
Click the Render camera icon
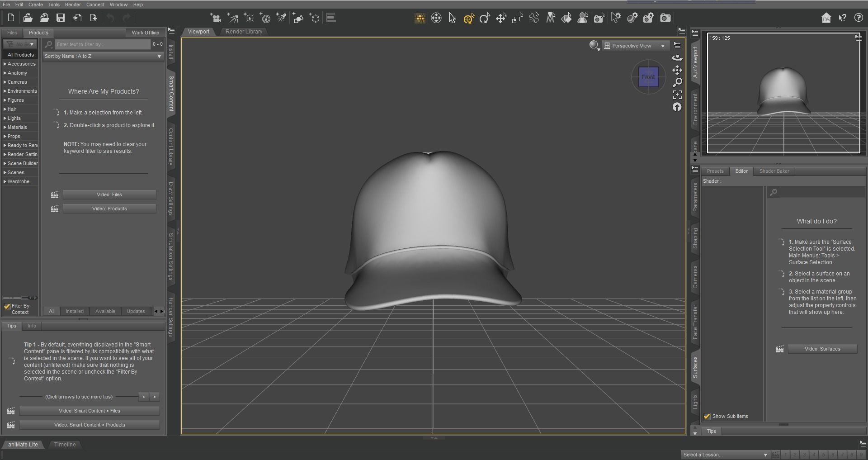(665, 18)
